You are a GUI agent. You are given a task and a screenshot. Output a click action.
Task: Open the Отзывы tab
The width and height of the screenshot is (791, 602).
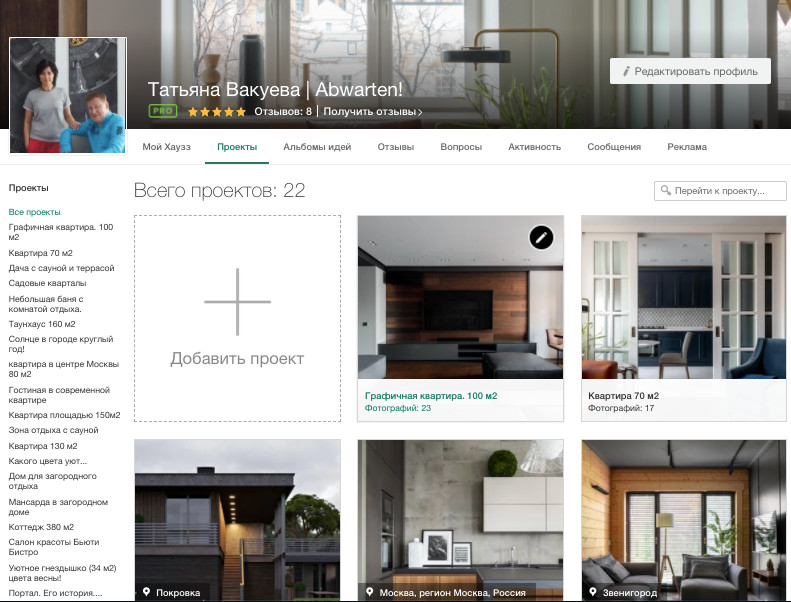(x=396, y=147)
